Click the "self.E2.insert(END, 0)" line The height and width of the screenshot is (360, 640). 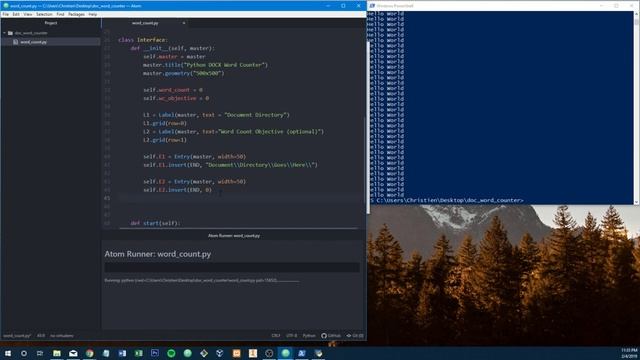pyautogui.click(x=177, y=190)
